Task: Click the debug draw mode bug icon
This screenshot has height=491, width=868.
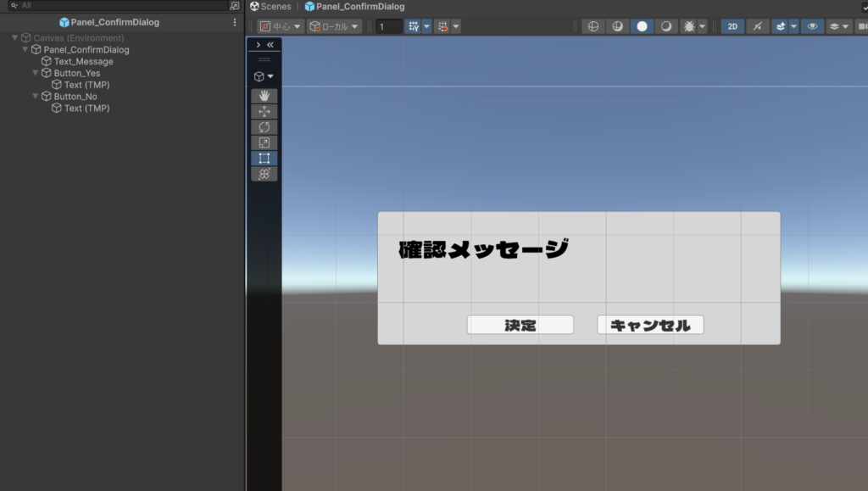Action: 689,26
